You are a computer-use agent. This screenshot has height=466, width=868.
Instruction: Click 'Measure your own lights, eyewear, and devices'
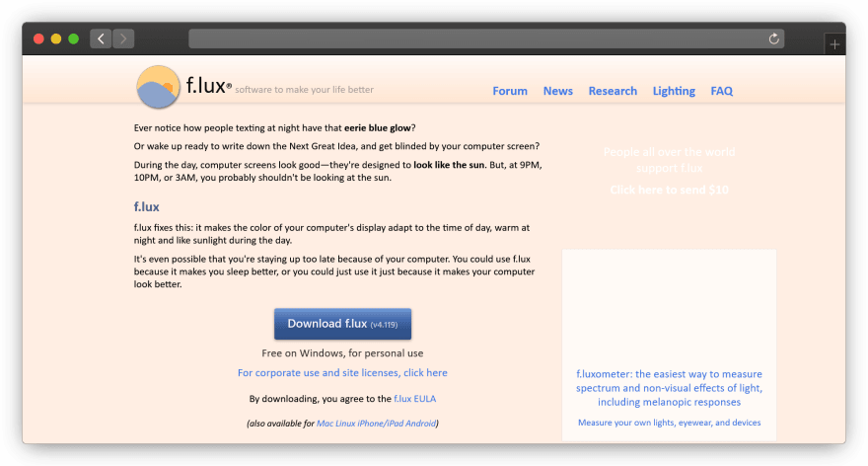point(670,423)
